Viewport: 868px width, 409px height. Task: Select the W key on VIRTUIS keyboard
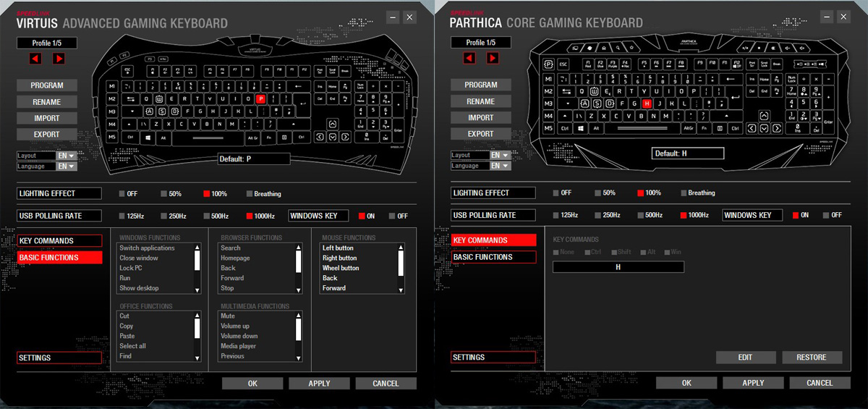pos(158,99)
